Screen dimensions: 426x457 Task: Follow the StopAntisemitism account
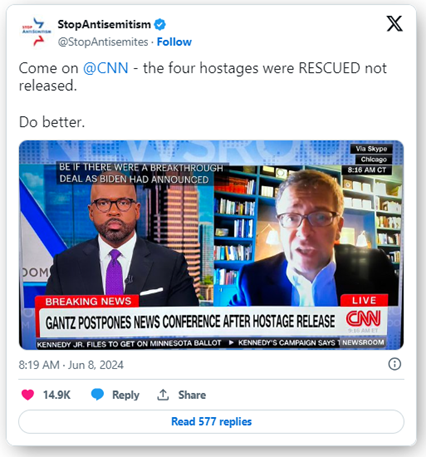174,42
